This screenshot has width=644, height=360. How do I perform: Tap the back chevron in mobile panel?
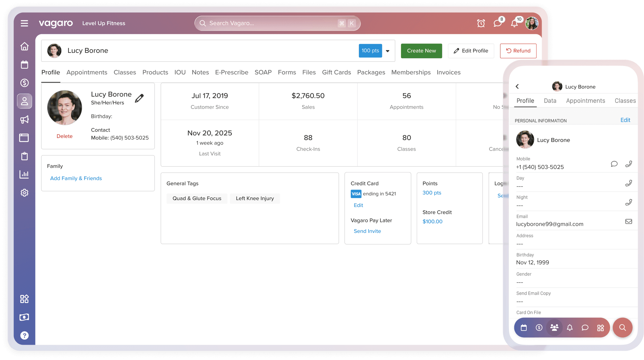(517, 86)
